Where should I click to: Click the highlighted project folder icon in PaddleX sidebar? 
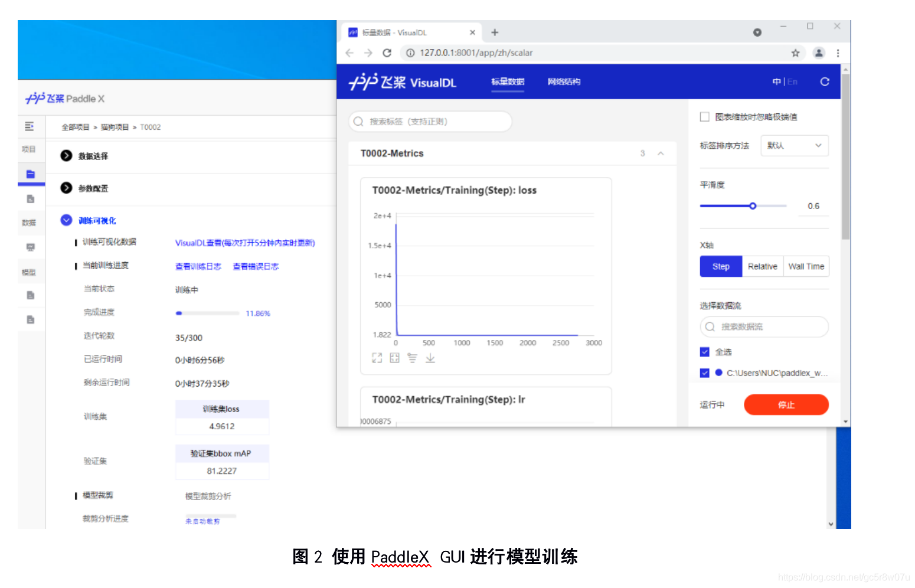(x=31, y=174)
